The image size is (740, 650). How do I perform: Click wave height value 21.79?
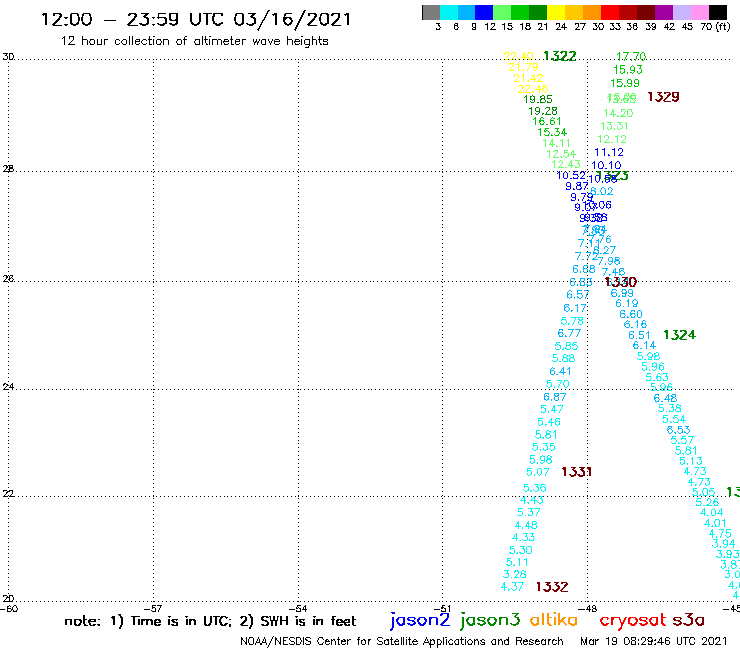523,68
